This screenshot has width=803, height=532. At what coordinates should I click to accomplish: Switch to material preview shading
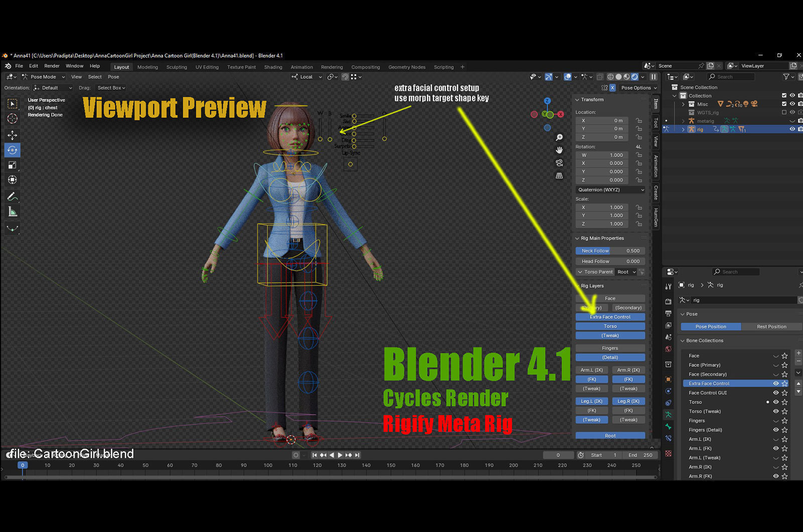627,77
